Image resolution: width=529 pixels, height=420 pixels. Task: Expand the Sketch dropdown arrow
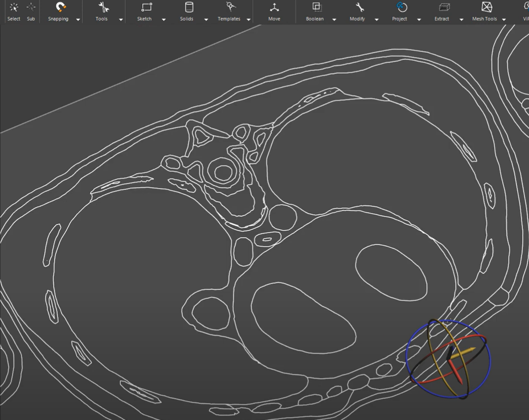tap(164, 19)
